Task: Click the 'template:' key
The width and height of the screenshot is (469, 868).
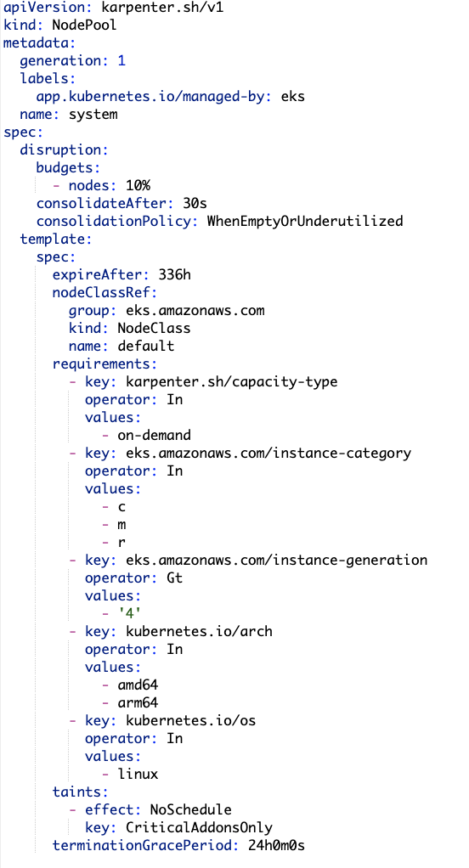Action: 56,239
